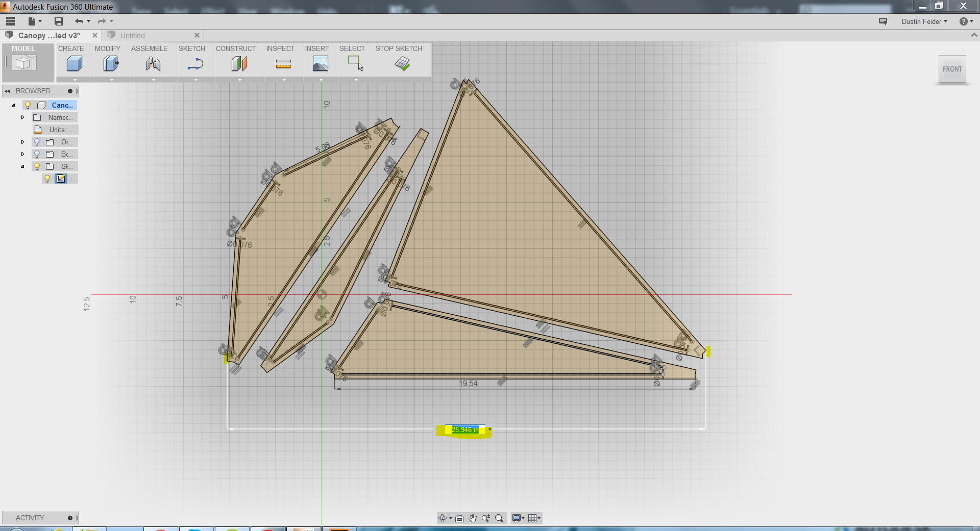
Task: Close the Untitled tab
Action: pos(197,35)
